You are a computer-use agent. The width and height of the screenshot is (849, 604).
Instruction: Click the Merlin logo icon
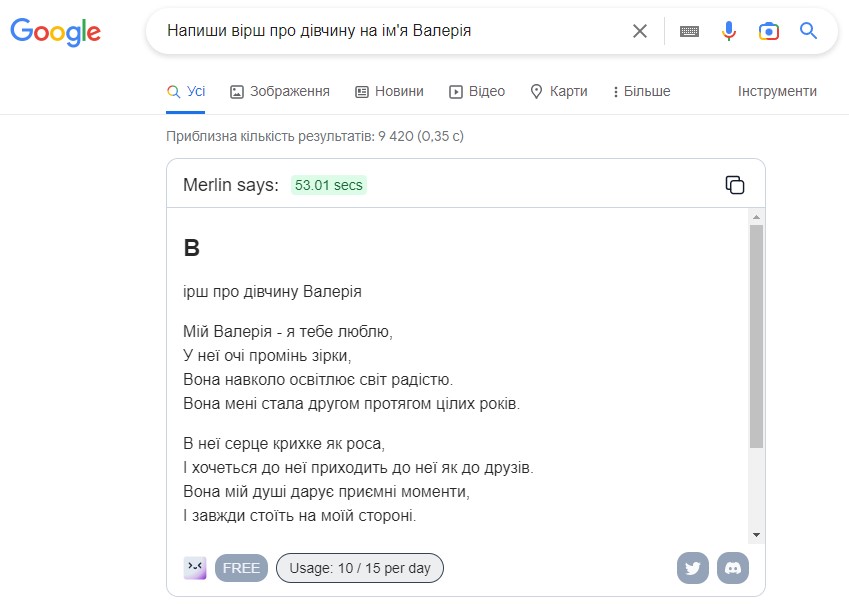(x=195, y=568)
